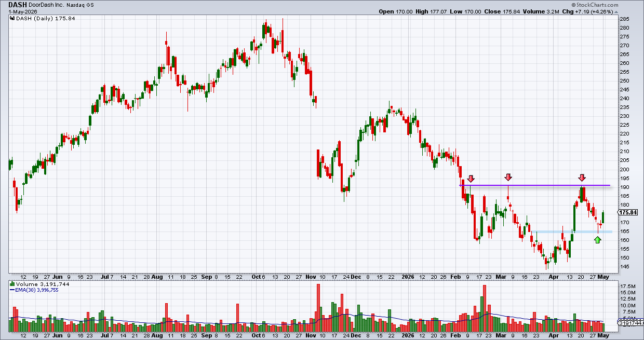Click the green up-arrow annotation below latest candles
644x340 pixels.
(x=598, y=239)
